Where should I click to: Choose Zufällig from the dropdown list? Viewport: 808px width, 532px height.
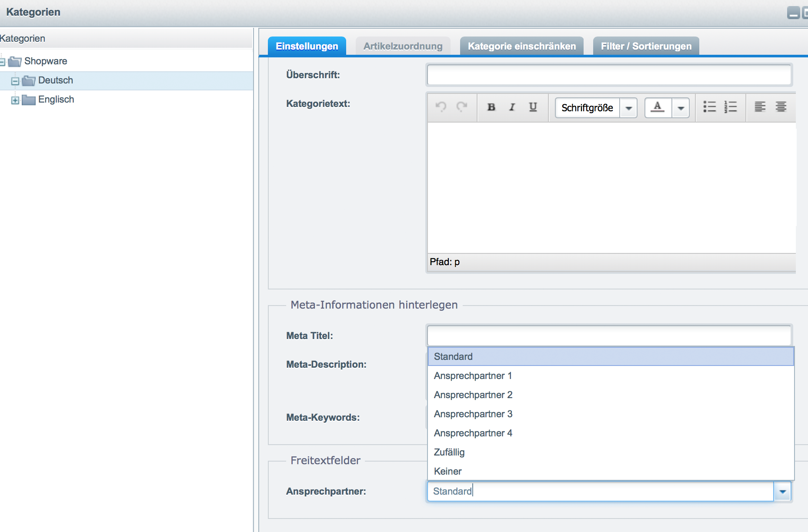click(611, 452)
